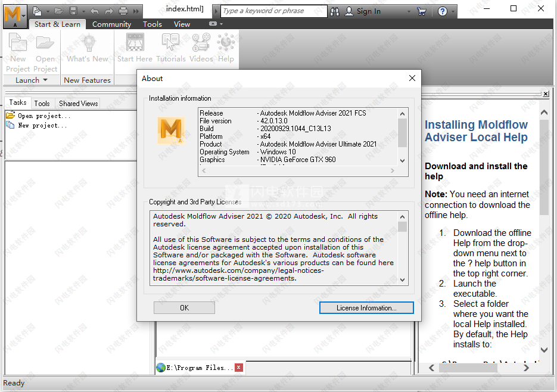
Task: Close the help side panel with X
Action: 546,94
